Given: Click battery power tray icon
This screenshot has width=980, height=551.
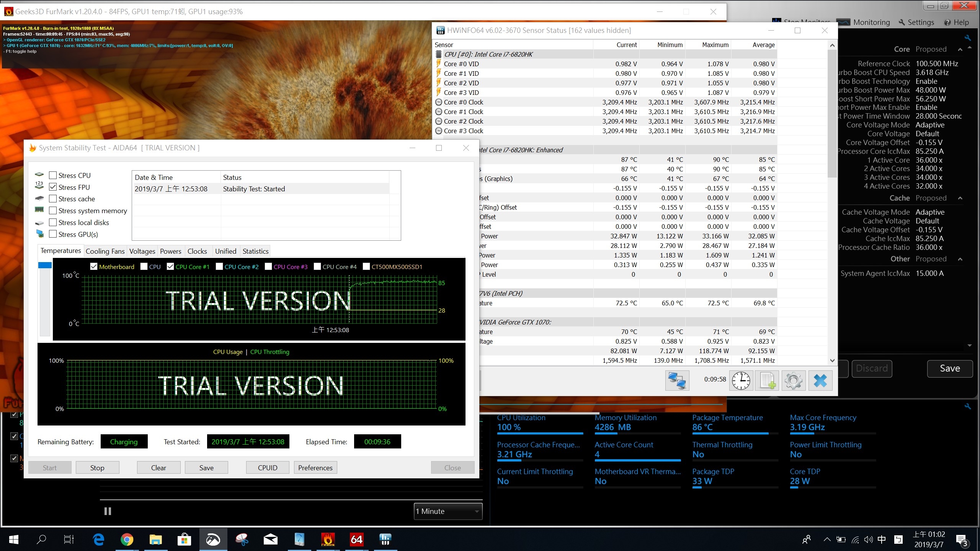Looking at the screenshot, I should click(x=841, y=540).
